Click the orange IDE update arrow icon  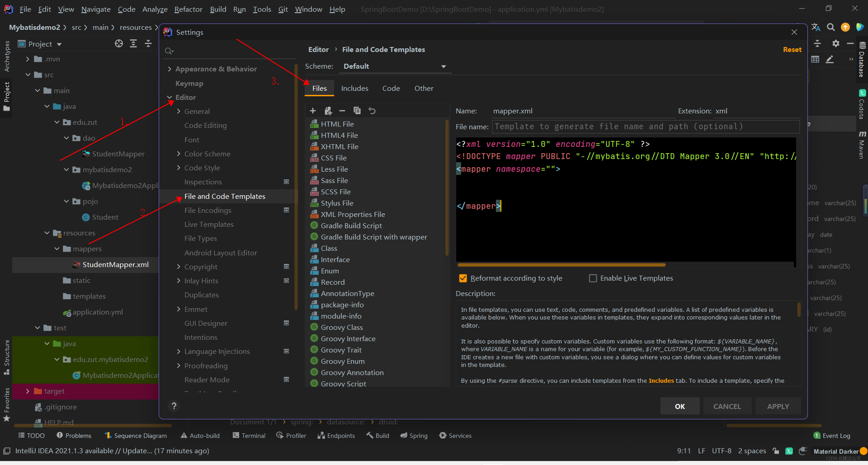coord(845,27)
